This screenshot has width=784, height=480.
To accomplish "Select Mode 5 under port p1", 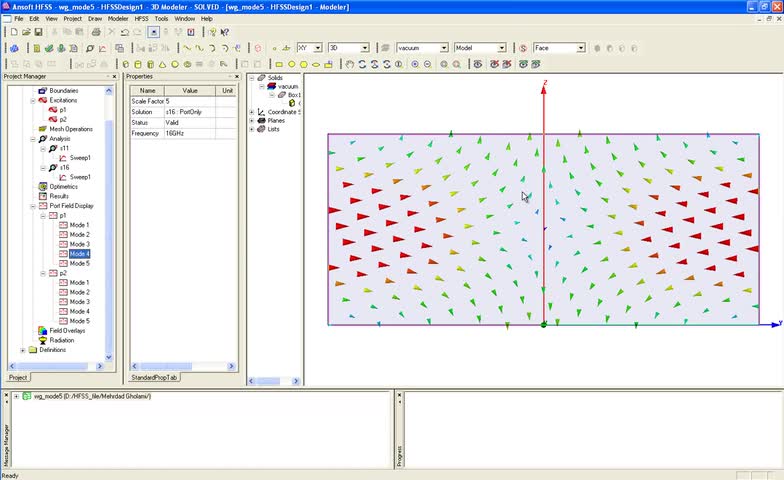I will 79,263.
